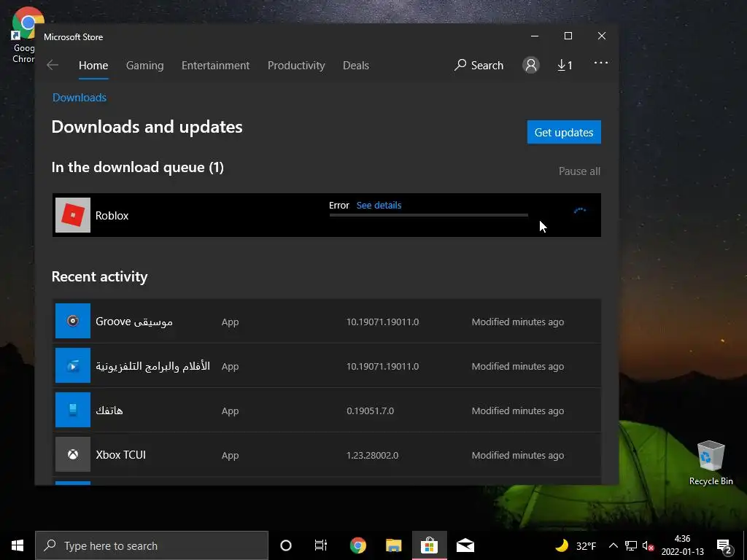Open Task View on the taskbar

[321, 545]
